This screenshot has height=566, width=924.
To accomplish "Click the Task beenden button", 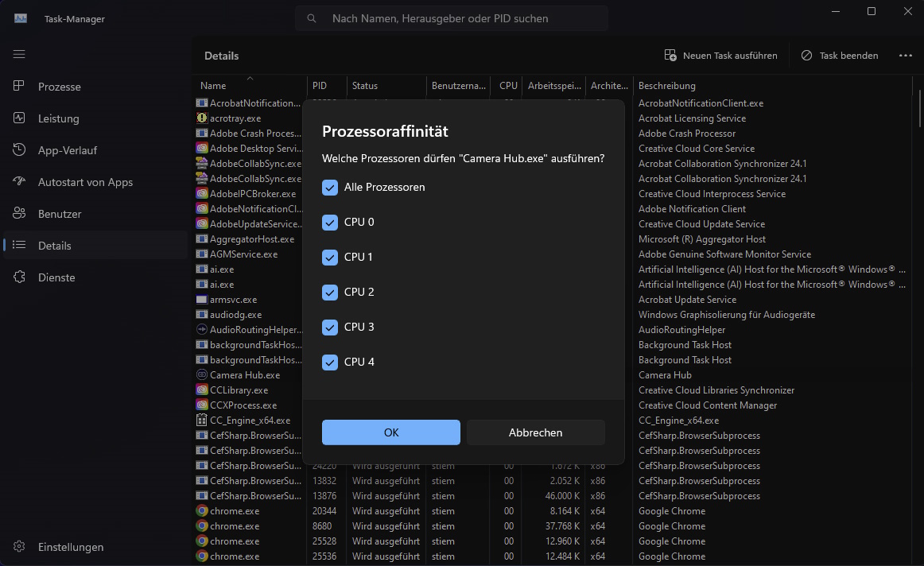I will [840, 56].
